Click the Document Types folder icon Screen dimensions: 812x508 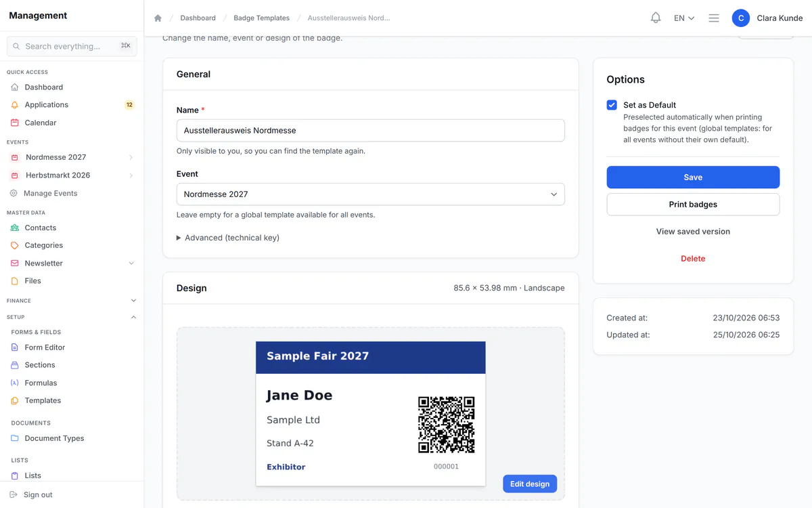point(15,438)
